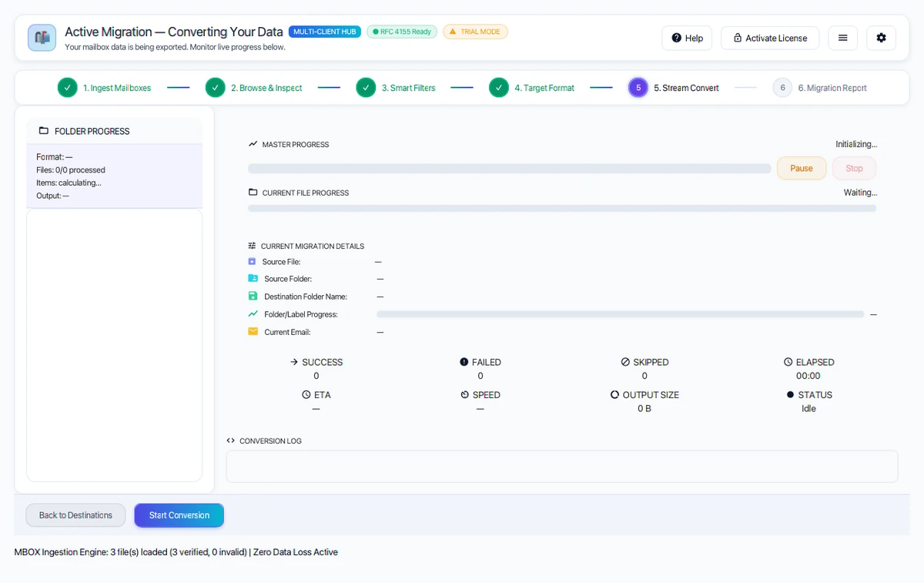924x583 pixels.
Task: Click the Master Progress trend icon
Action: pos(253,144)
